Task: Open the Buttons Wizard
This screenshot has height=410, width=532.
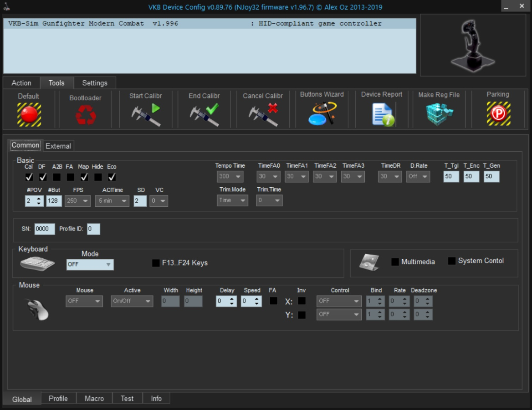Action: coord(322,113)
